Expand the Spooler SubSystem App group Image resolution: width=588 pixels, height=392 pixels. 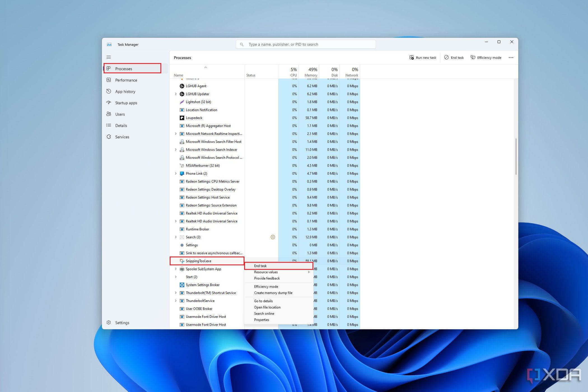(176, 269)
